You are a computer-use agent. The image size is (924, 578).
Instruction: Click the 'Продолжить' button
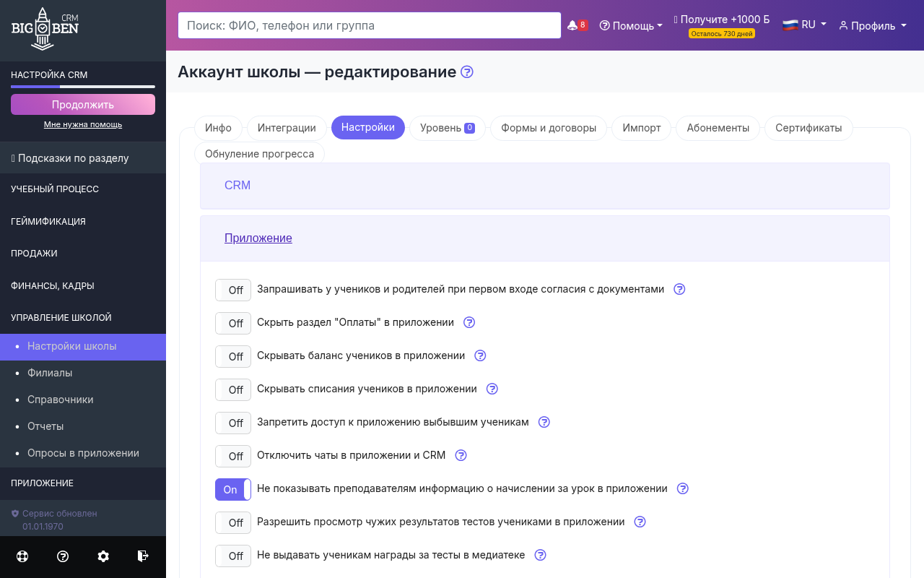click(82, 104)
